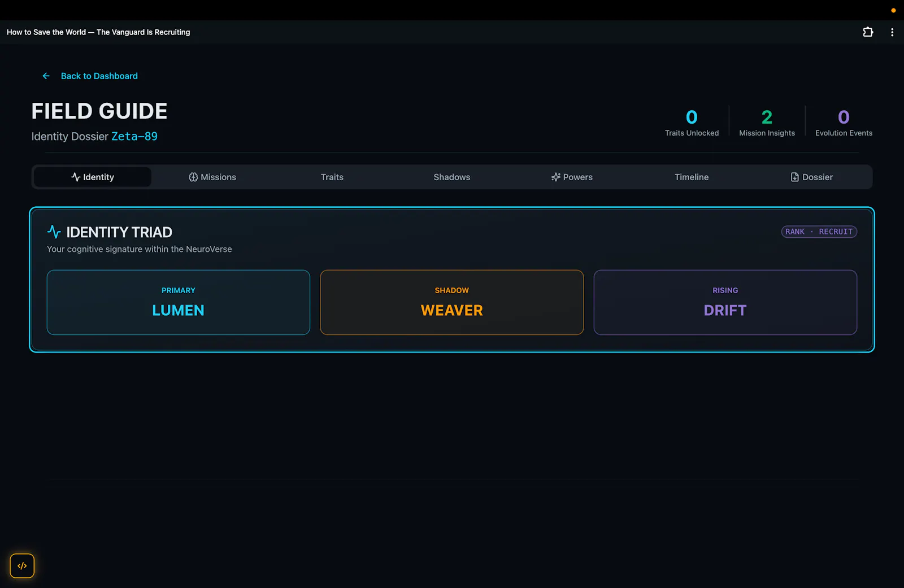The width and height of the screenshot is (904, 588).
Task: Select the orange status dot indicator
Action: tap(893, 10)
